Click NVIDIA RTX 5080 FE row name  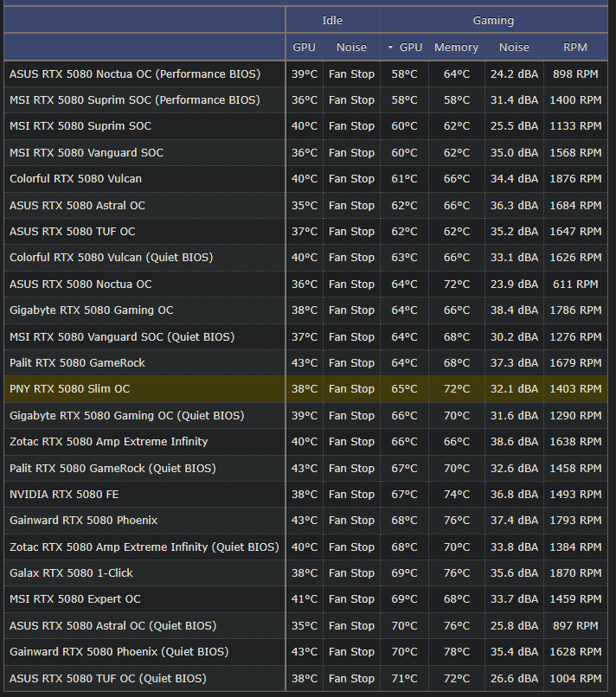64,495
